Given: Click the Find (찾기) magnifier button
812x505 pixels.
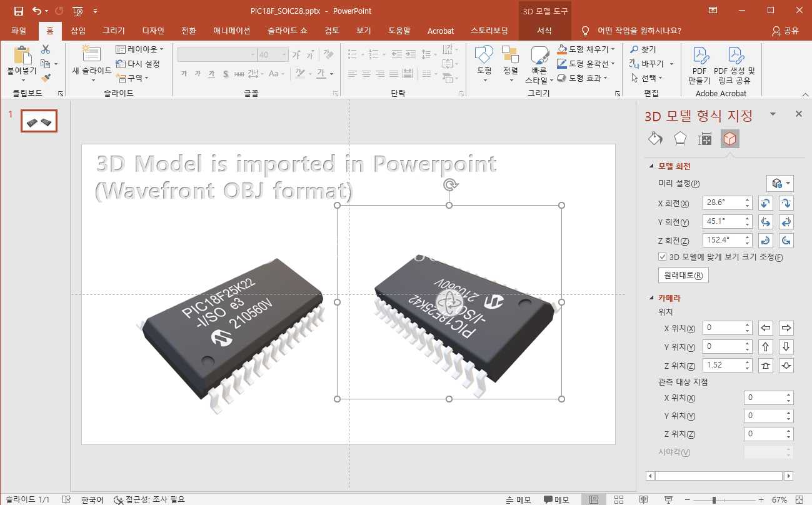Looking at the screenshot, I should tap(644, 49).
